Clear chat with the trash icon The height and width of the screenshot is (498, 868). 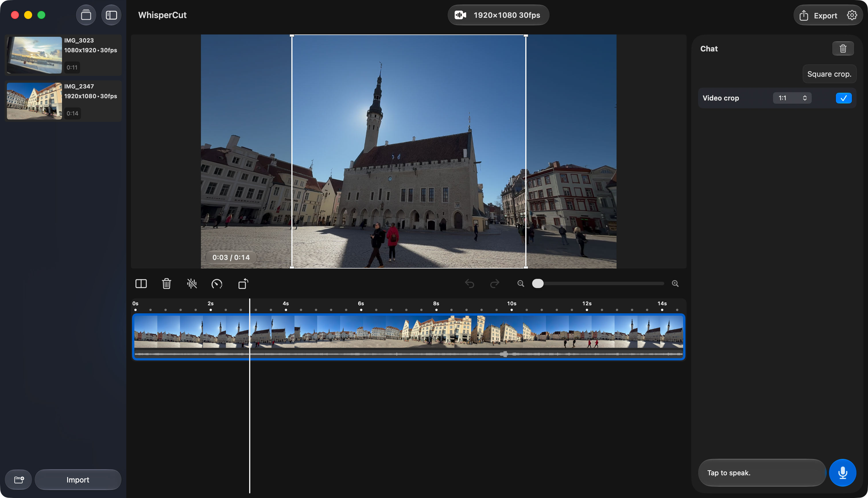[843, 49]
